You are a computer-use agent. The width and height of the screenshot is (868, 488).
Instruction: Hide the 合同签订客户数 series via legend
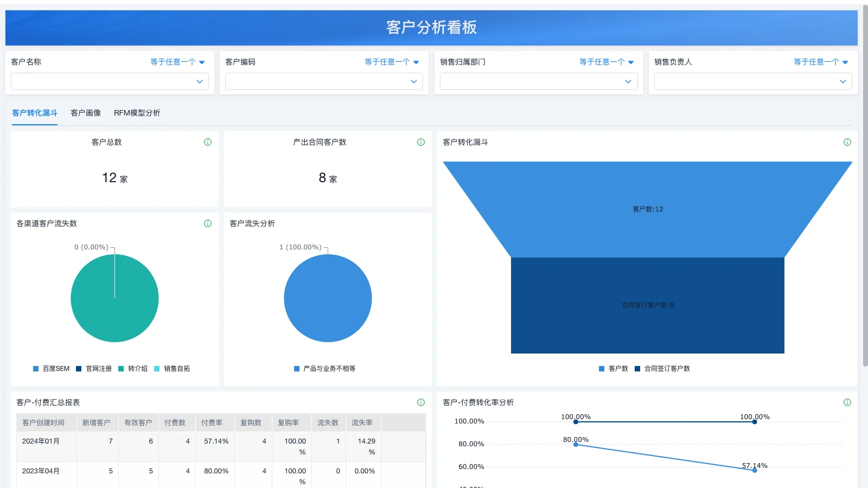point(664,368)
